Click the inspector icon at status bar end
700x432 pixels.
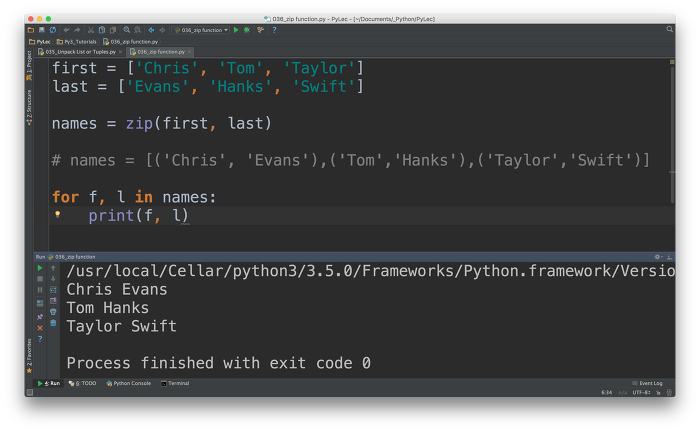(x=669, y=392)
